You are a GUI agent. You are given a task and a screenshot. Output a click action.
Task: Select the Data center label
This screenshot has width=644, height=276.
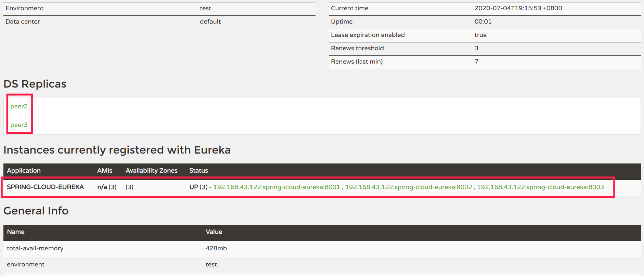coord(23,22)
